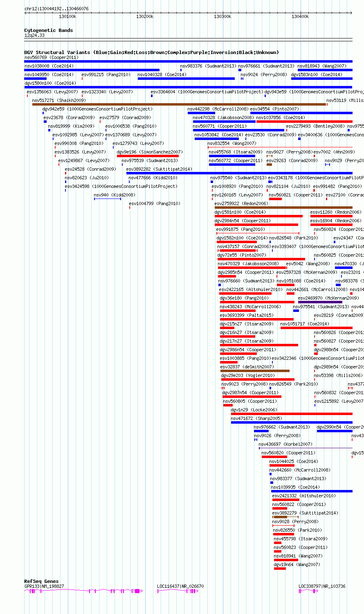Click the chr12:130044192..130466076 coordinate label

(56, 9)
